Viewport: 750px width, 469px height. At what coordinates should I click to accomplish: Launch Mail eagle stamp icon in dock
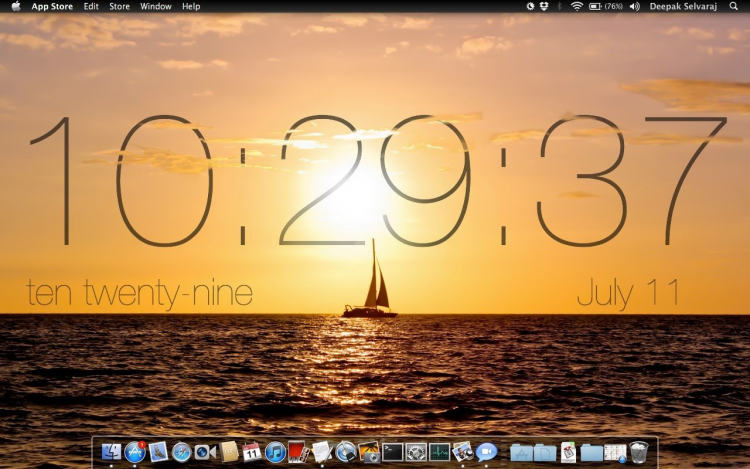tap(158, 451)
